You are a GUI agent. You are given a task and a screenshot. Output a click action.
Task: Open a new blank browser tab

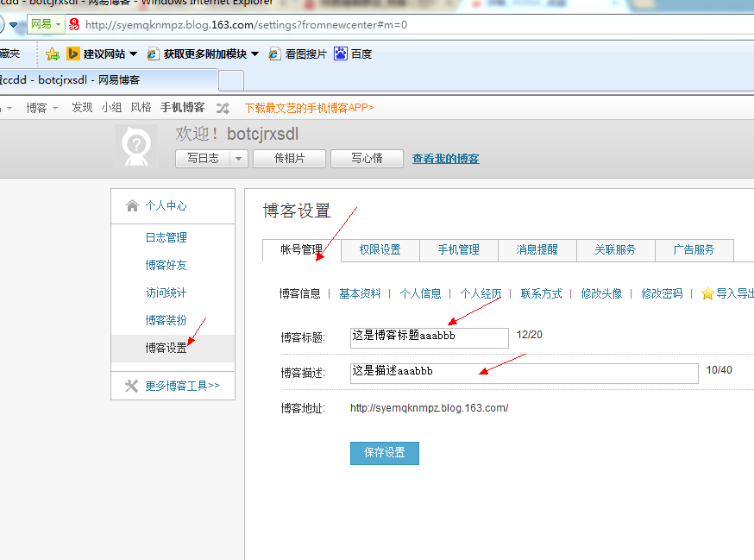(231, 81)
